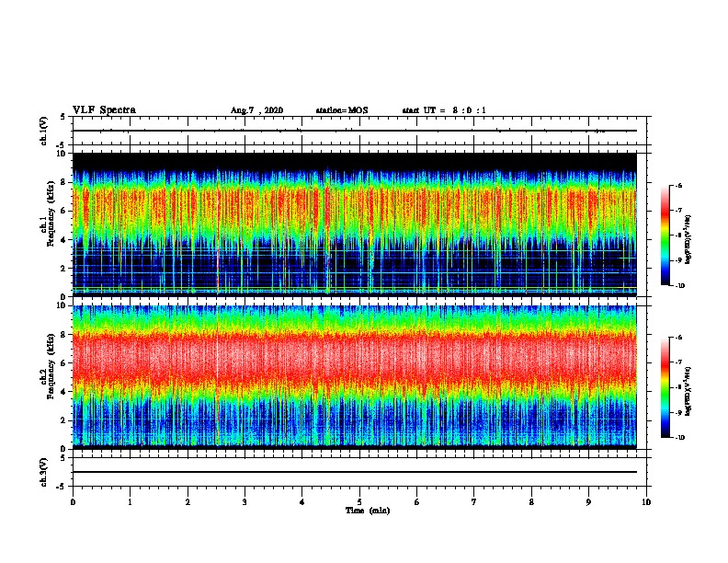Click the ch.1 spectrogram panel
The height and width of the screenshot is (563, 728).
[x=355, y=224]
